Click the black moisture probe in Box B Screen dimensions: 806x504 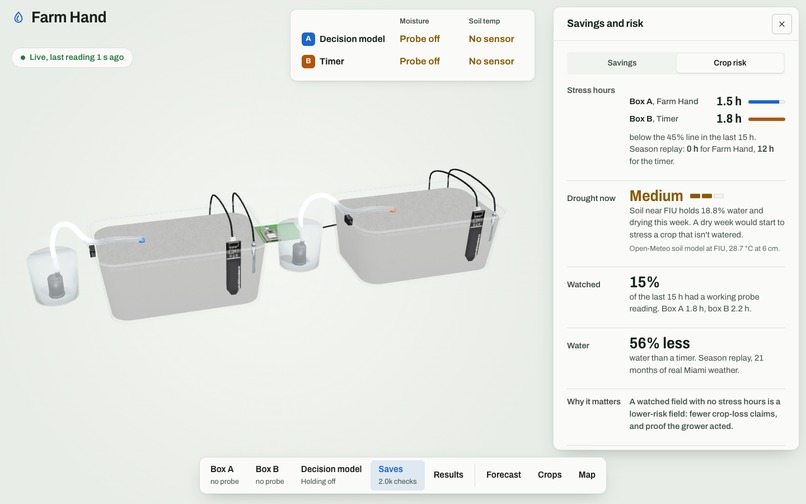coord(474,235)
